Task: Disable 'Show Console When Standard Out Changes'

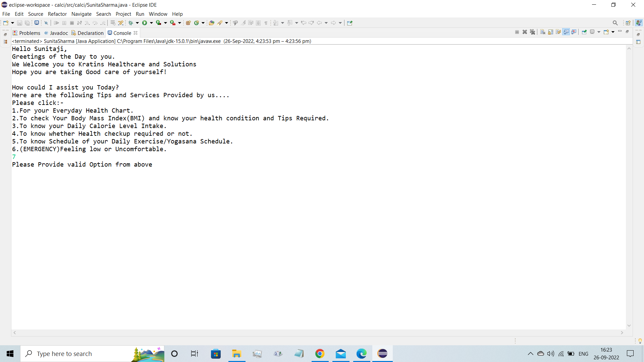Action: tap(566, 32)
